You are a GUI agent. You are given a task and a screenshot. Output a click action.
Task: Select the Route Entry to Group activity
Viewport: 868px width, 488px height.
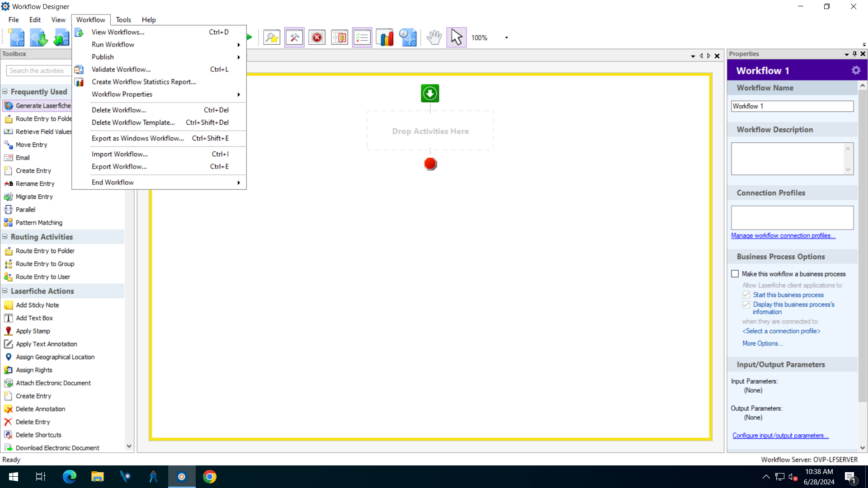point(45,264)
